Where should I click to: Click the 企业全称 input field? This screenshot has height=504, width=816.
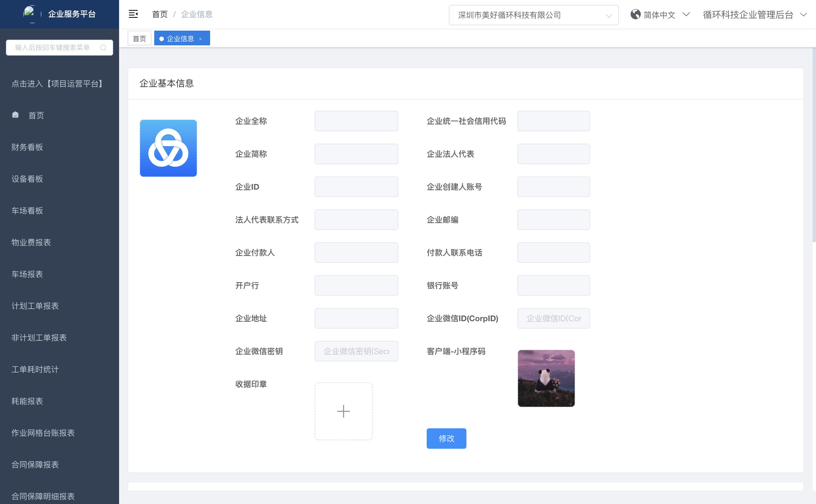click(356, 121)
